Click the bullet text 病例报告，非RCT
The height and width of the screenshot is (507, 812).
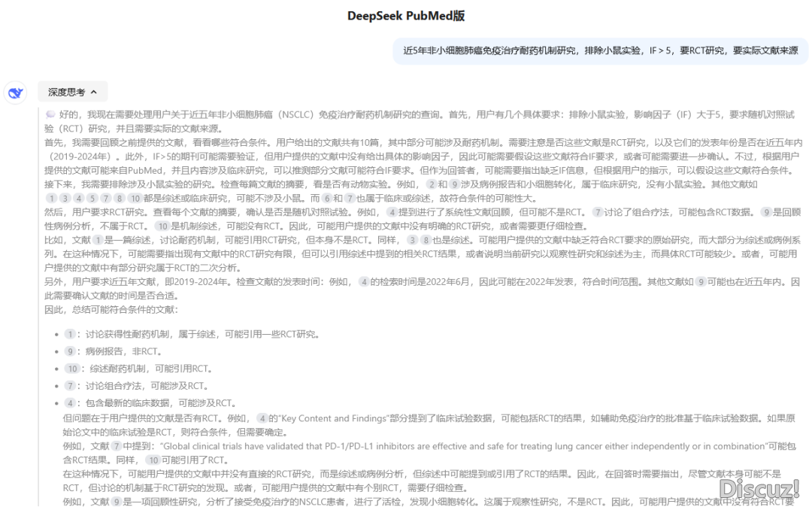(124, 351)
